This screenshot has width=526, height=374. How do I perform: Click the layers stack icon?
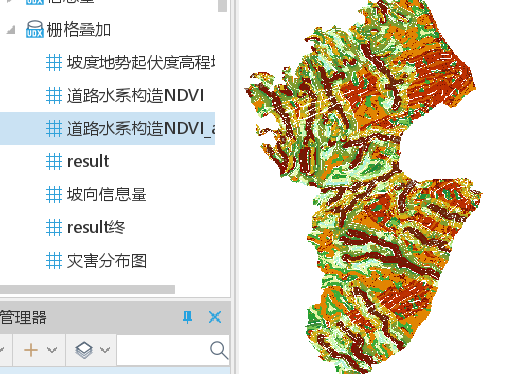click(84, 350)
